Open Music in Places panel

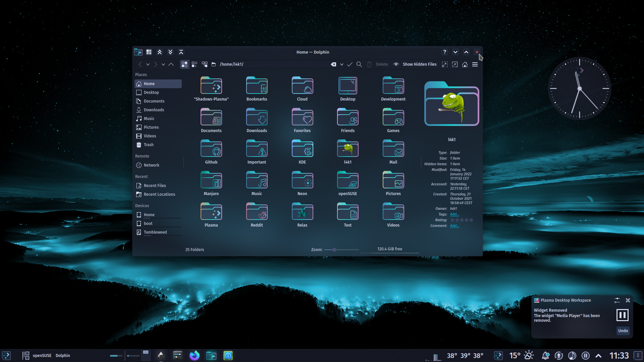pos(158,119)
